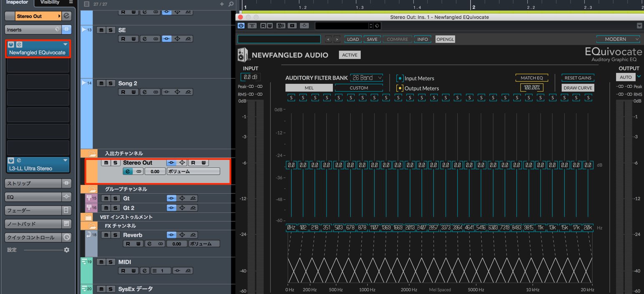Click the RESET GAINS button
The width and height of the screenshot is (644, 294).
(x=578, y=78)
